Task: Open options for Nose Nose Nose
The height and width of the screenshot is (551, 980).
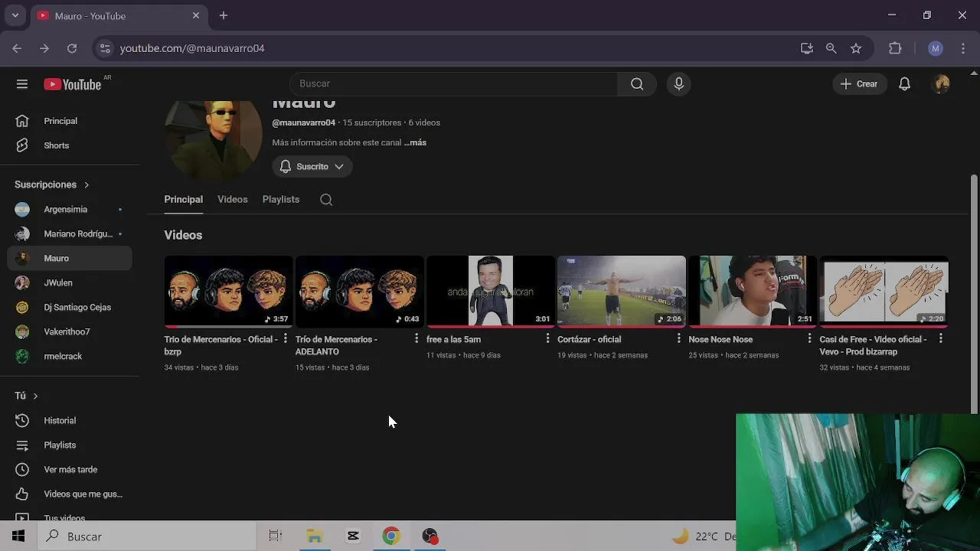Action: 809,338
